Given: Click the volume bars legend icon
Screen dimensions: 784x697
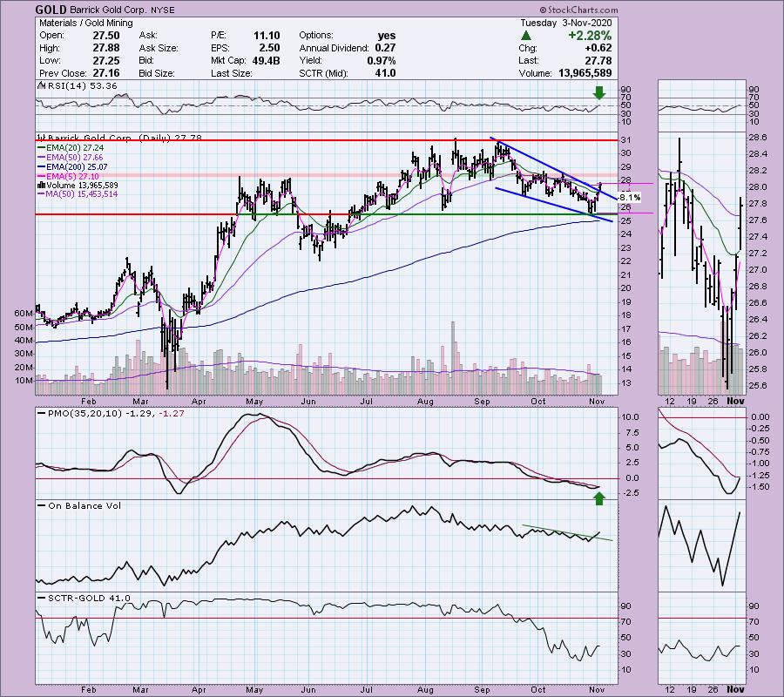Looking at the screenshot, I should click(x=42, y=186).
